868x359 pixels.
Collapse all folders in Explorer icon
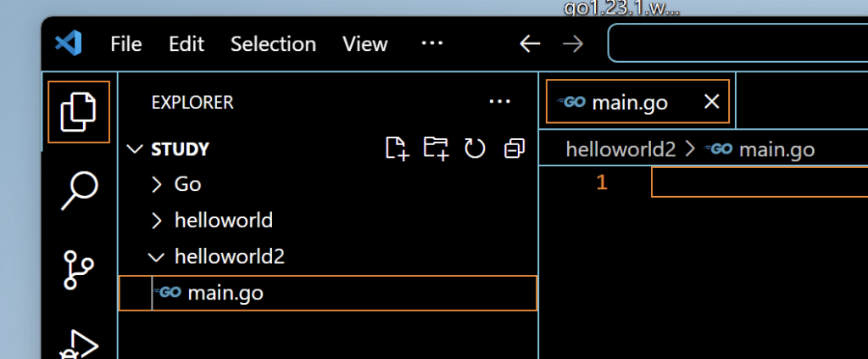coord(515,149)
